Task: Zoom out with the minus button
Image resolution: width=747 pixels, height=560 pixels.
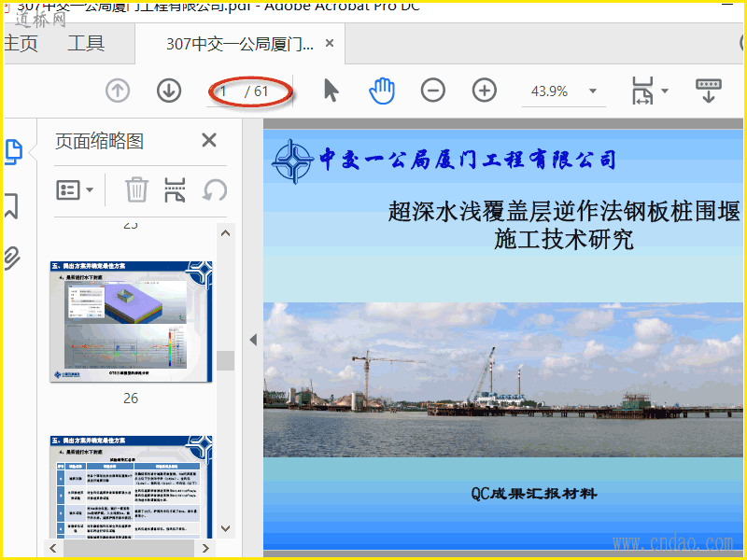Action: coord(433,91)
